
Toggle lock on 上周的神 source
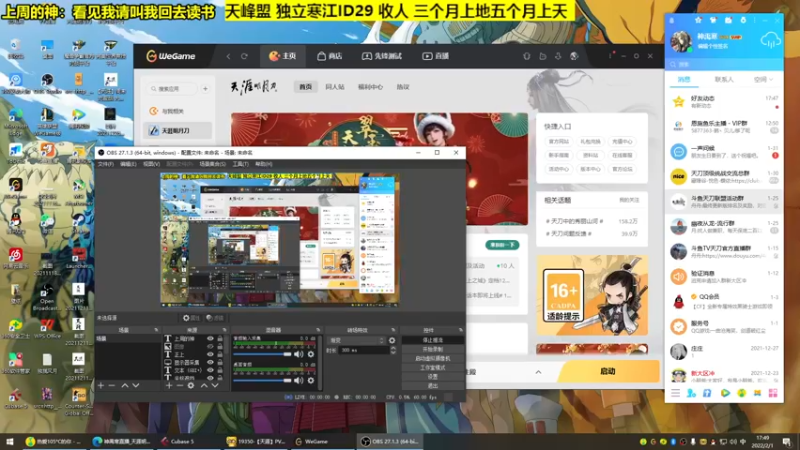pyautogui.click(x=220, y=338)
